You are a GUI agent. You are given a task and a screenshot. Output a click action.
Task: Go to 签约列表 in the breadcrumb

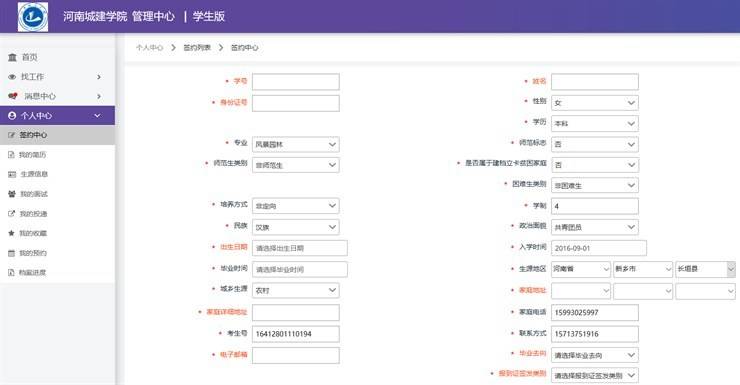tap(197, 48)
